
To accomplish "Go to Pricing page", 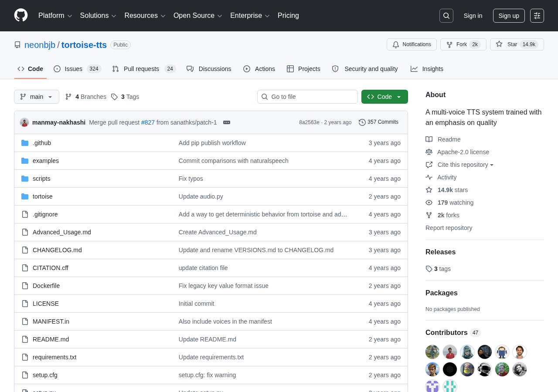I will (288, 16).
